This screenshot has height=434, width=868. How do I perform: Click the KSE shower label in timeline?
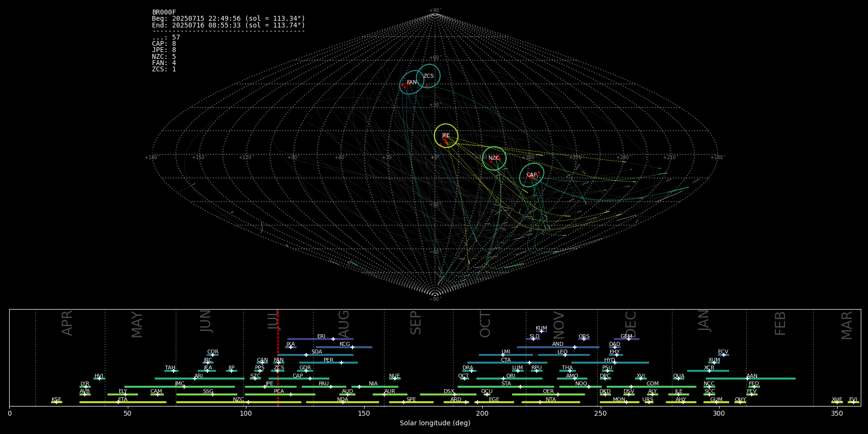coord(57,400)
